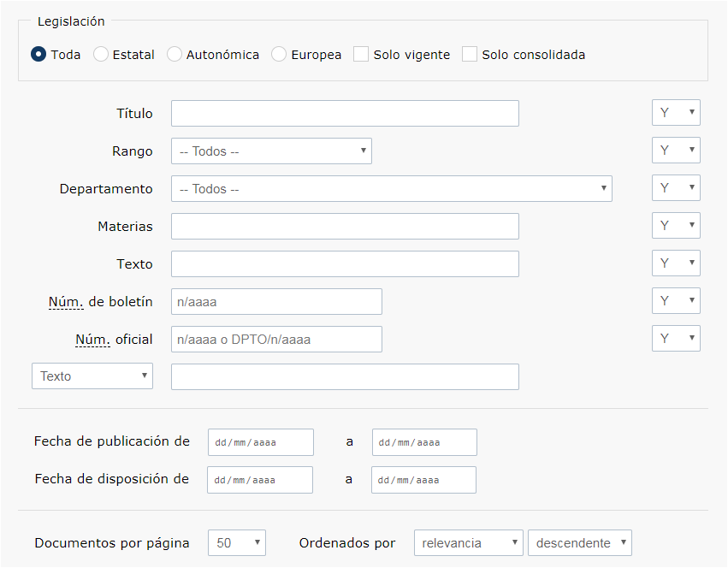
Task: Change Documentos por página dropdown value
Action: [237, 542]
